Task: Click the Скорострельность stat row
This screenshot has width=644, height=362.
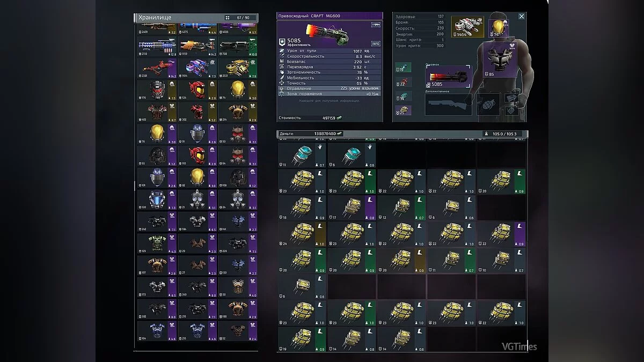Action: click(x=330, y=56)
